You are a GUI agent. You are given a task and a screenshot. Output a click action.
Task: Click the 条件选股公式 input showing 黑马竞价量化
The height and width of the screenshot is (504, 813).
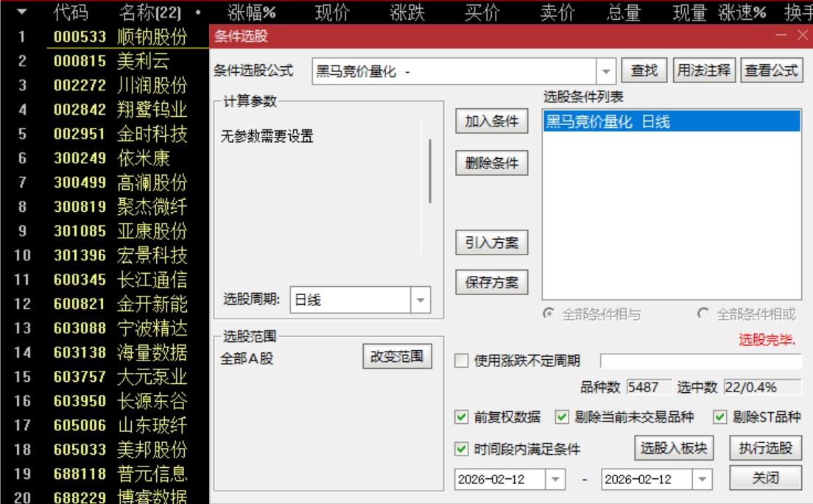[x=454, y=71]
